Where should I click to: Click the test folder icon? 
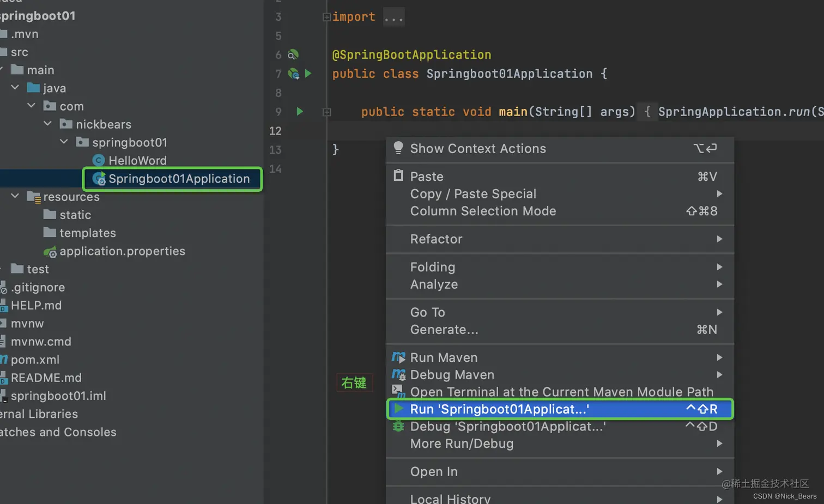(17, 269)
